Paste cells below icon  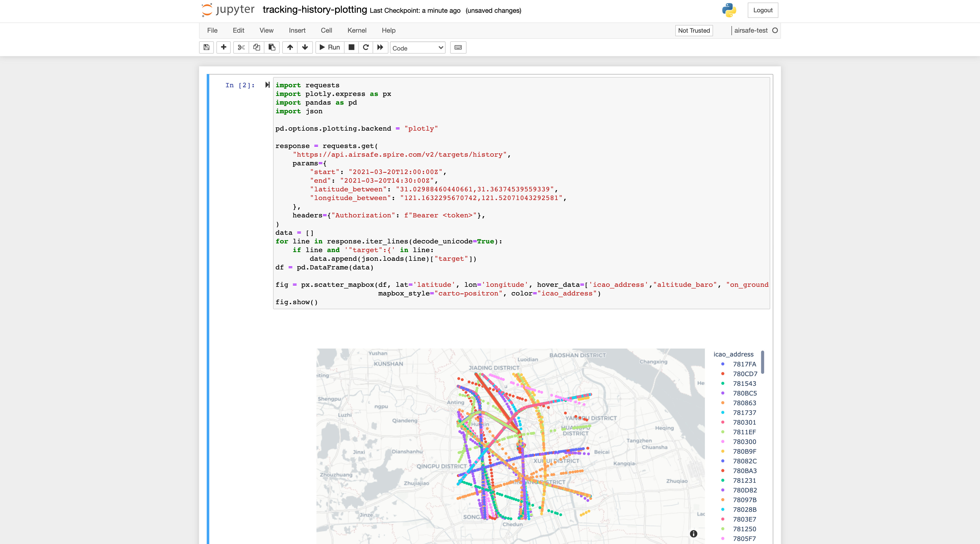(x=272, y=47)
